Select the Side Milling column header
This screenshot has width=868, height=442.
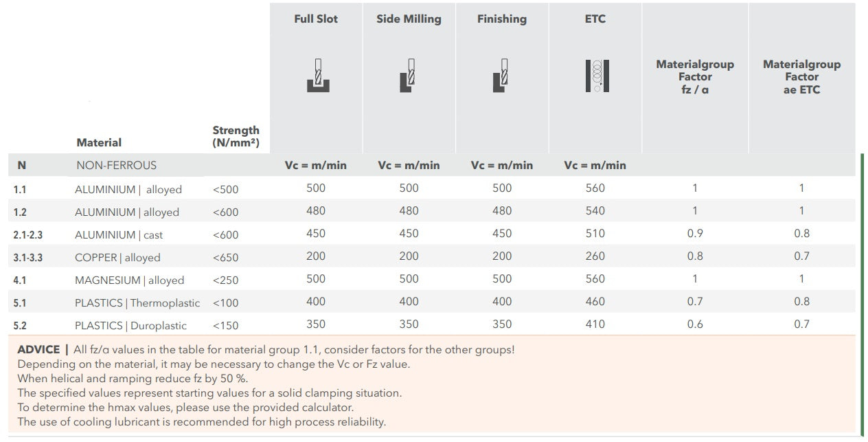pyautogui.click(x=409, y=19)
